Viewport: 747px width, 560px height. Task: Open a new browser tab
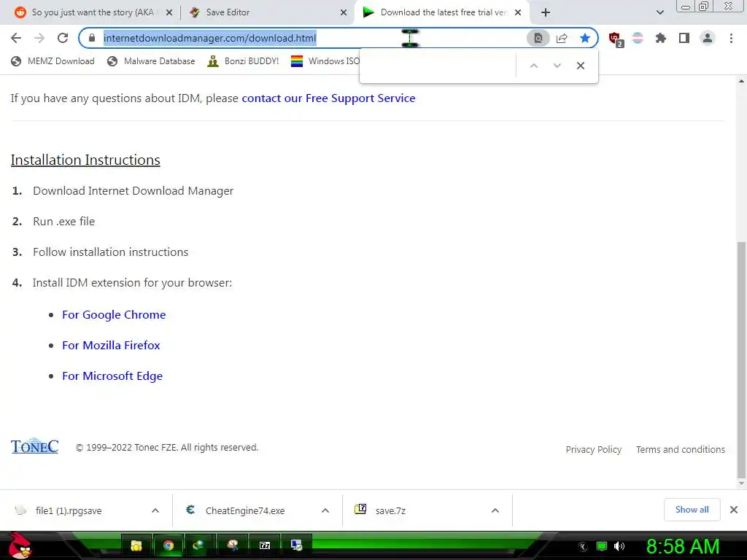point(546,12)
